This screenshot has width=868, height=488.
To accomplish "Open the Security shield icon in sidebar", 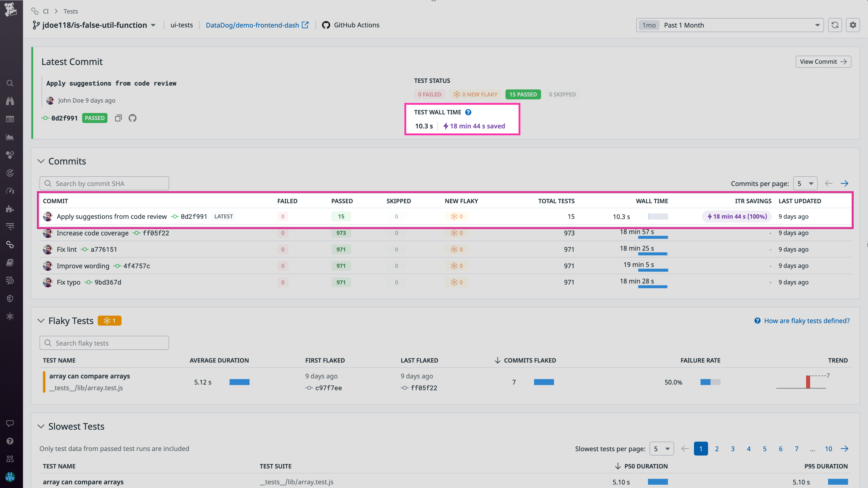I will click(10, 298).
